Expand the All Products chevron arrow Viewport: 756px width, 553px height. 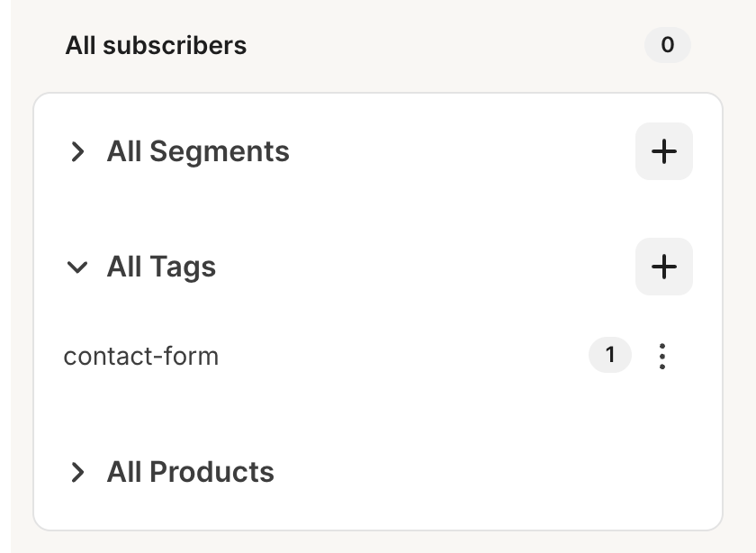click(x=78, y=472)
